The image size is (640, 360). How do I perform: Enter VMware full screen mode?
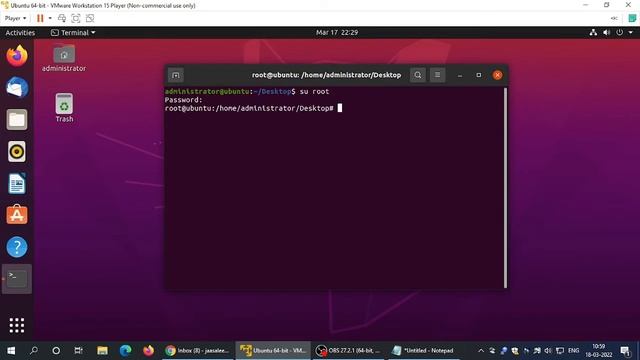pyautogui.click(x=76, y=18)
